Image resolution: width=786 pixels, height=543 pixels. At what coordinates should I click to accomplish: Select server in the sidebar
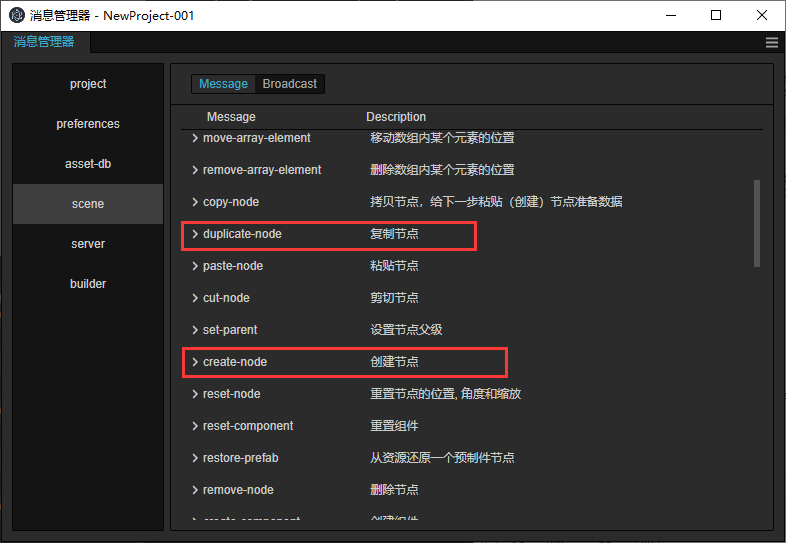click(x=88, y=244)
